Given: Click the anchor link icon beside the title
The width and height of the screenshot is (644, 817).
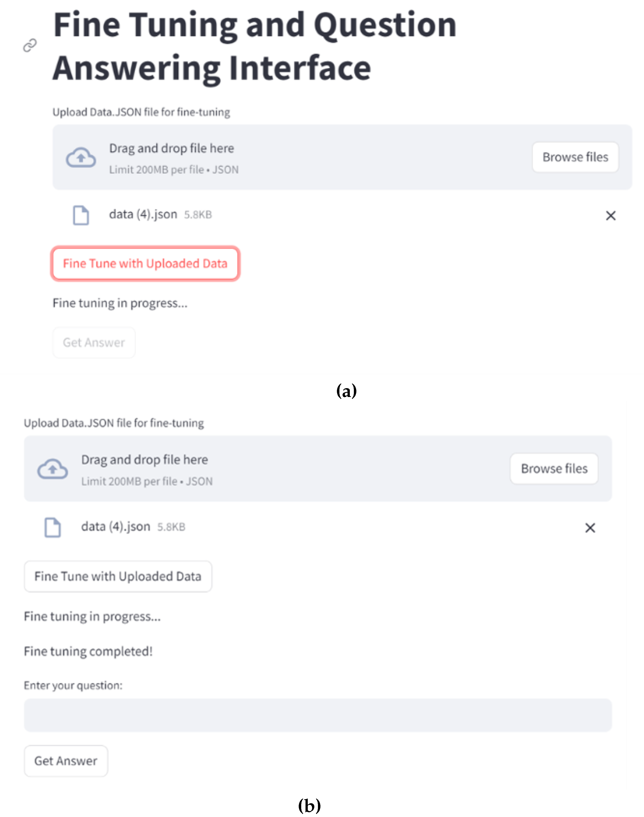Looking at the screenshot, I should point(30,45).
